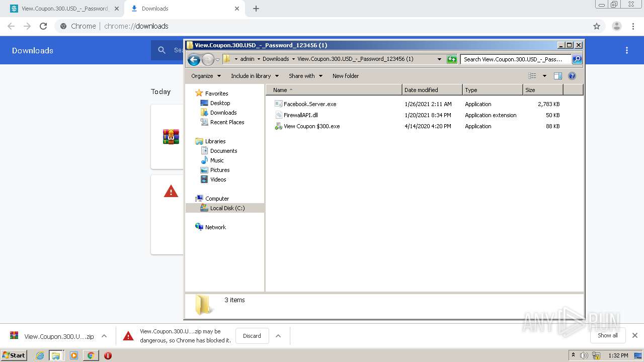Open Network in navigation pane
Screen dimensions: 644x362
[x=215, y=227]
